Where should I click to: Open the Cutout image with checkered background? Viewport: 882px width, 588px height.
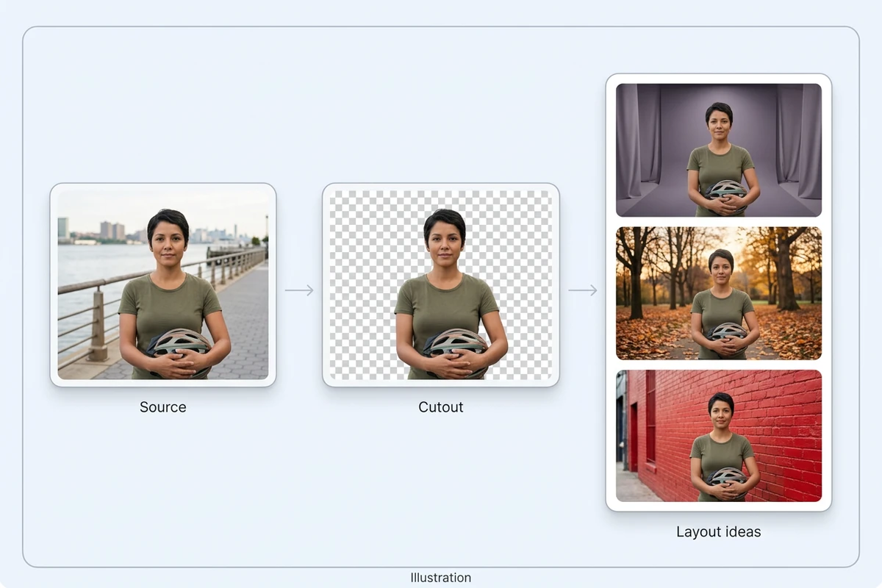coord(441,285)
